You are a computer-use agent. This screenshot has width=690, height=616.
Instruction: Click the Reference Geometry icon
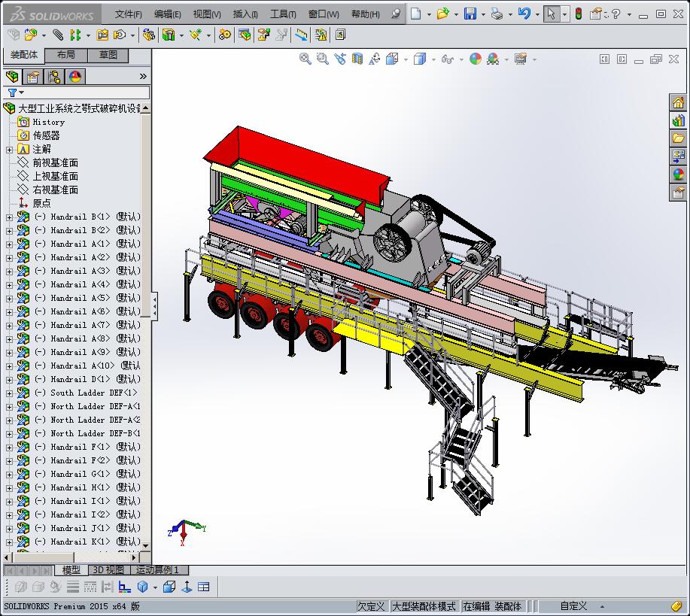coord(196,35)
